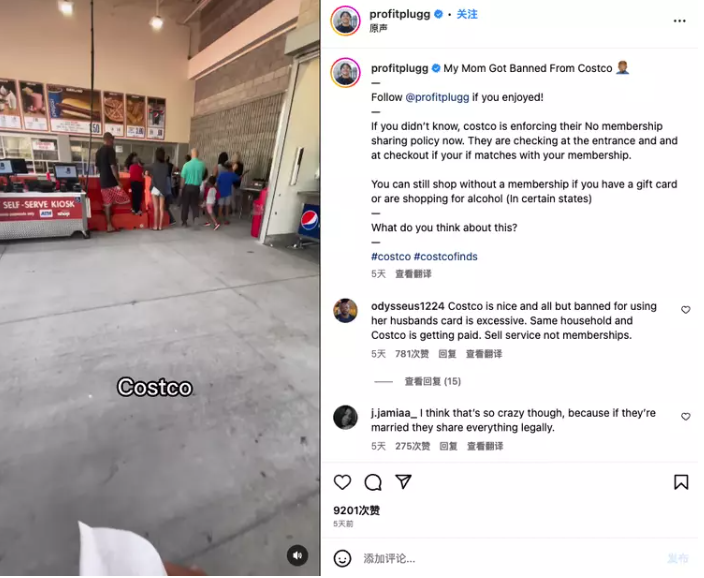Click 关注 follow button next to profitplugg
This screenshot has height=578, width=704.
click(x=467, y=14)
